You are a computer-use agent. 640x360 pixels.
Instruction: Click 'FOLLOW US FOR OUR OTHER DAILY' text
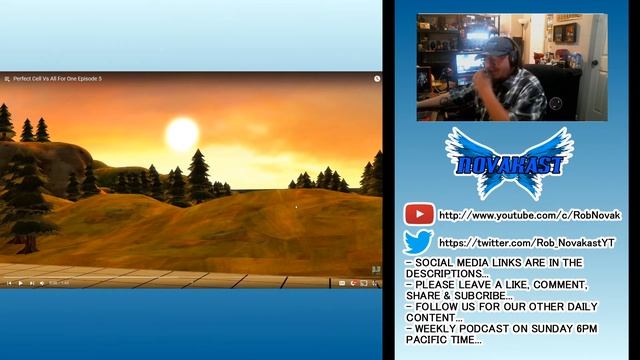tap(502, 307)
